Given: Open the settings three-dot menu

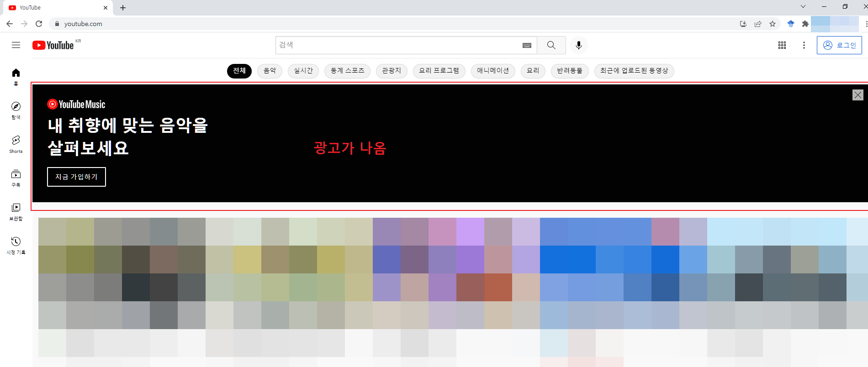Looking at the screenshot, I should pos(804,45).
